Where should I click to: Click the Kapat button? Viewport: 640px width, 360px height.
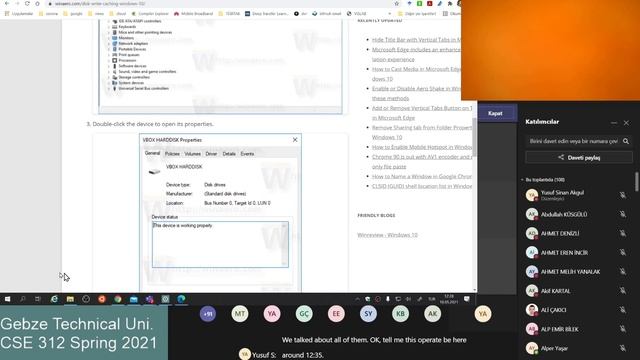(495, 113)
